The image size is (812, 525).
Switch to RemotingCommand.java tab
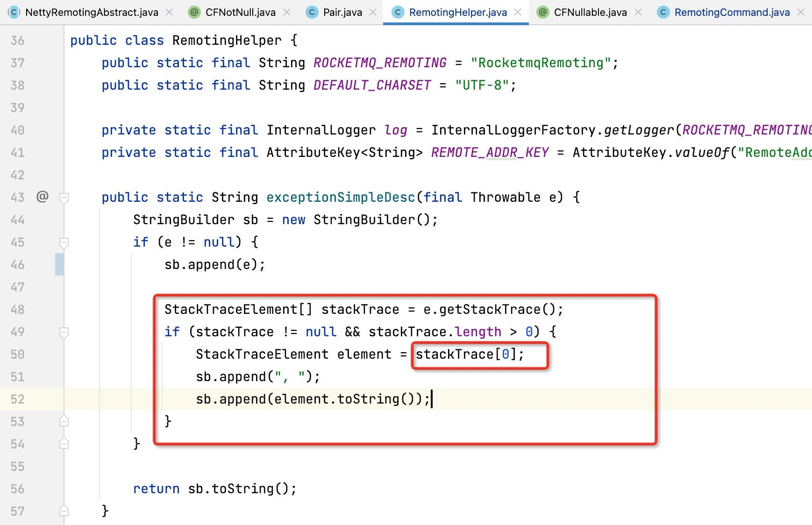tap(732, 12)
